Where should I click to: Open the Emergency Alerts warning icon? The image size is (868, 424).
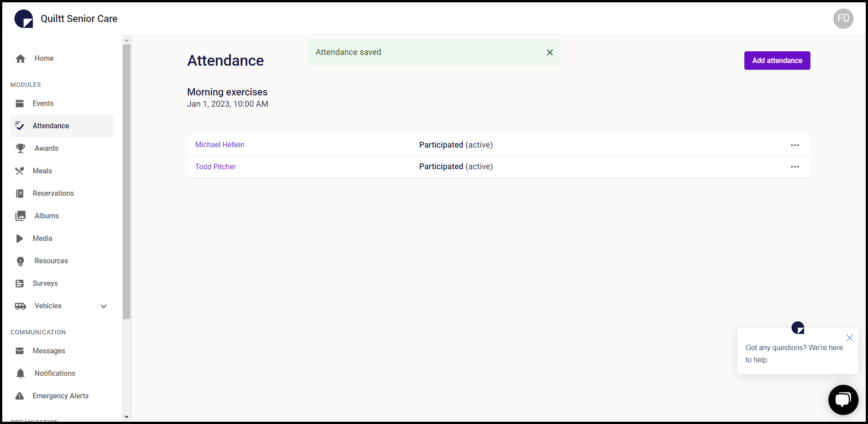[20, 396]
